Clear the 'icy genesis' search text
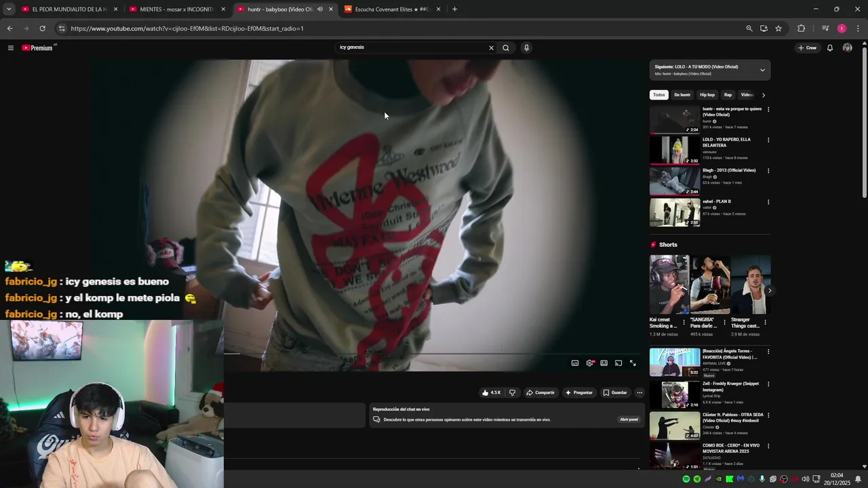 click(x=491, y=47)
